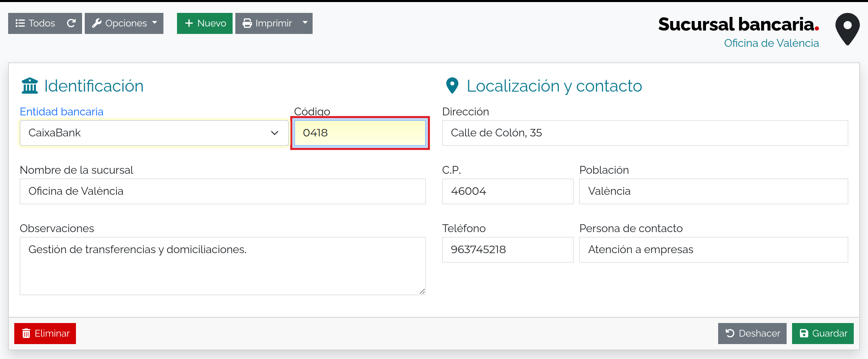Click the C.P. field 46004
The width and height of the screenshot is (868, 359).
point(508,191)
